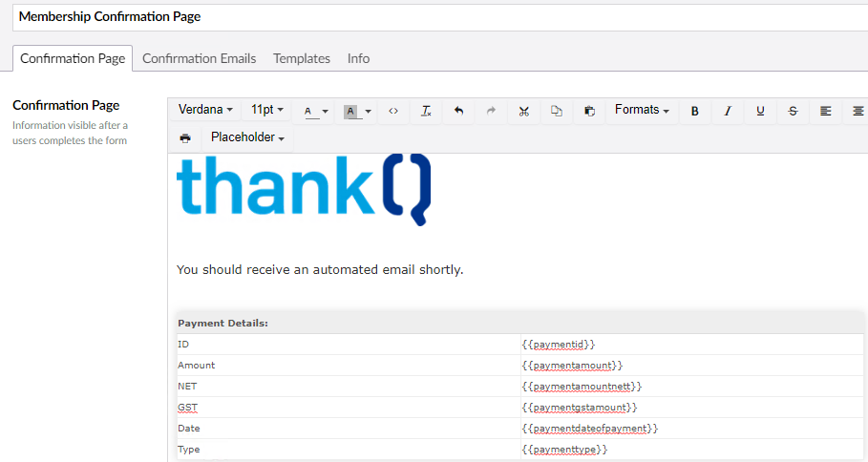Click the paste clipboard icon
868x462 pixels.
pyautogui.click(x=589, y=112)
